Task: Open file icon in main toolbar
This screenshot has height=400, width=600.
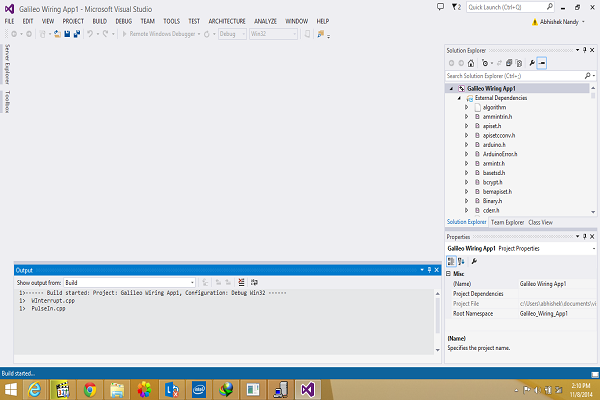Action: coord(57,34)
